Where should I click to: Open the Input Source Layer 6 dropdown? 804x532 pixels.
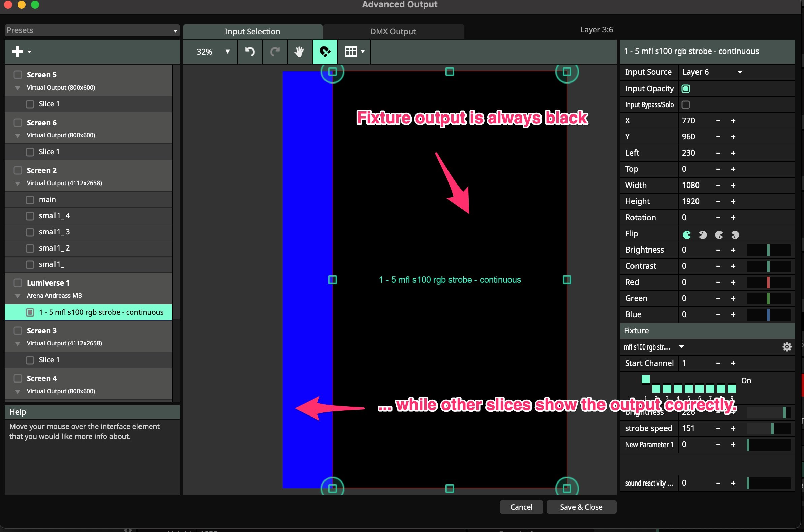coord(712,72)
